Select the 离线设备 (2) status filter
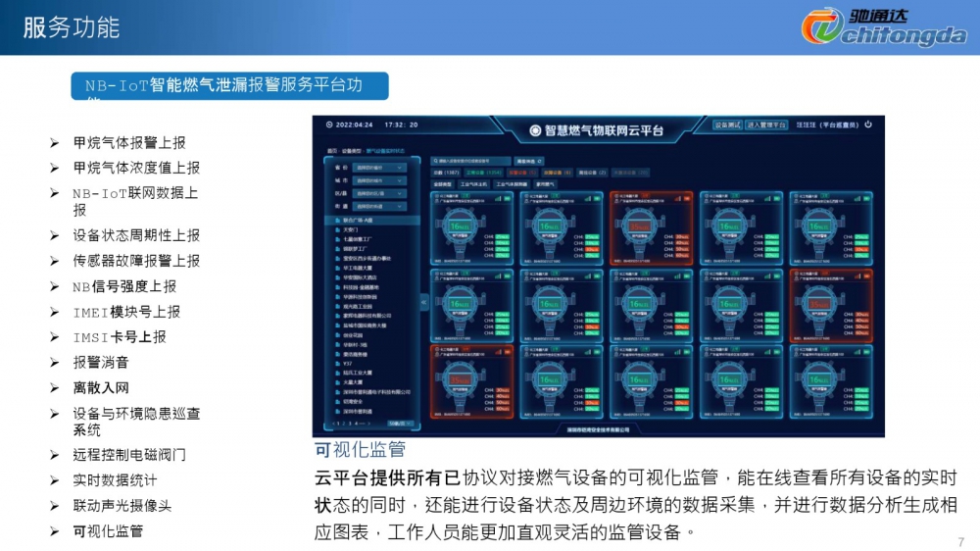980x551 pixels. [x=592, y=173]
